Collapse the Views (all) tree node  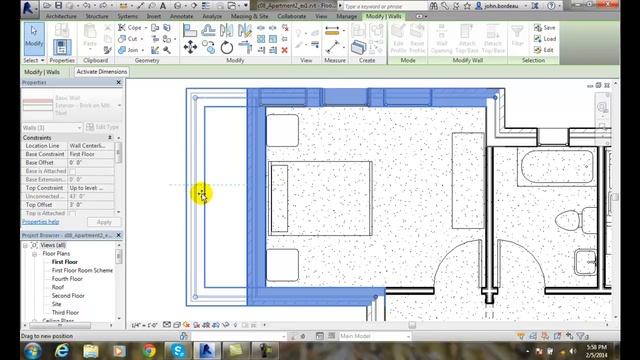tap(25, 245)
